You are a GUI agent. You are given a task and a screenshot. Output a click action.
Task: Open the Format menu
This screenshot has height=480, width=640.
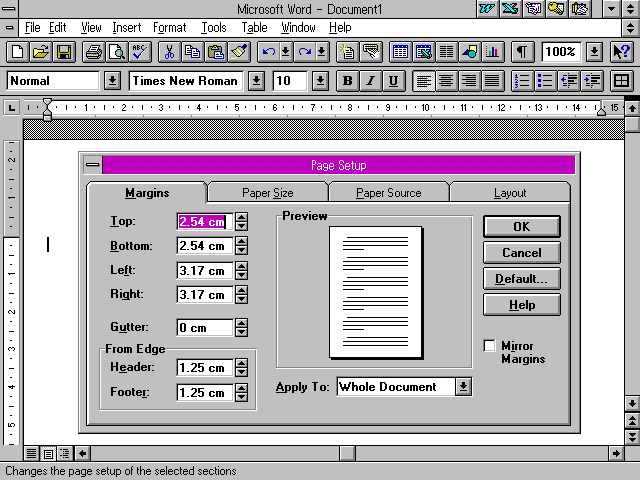pos(169,28)
